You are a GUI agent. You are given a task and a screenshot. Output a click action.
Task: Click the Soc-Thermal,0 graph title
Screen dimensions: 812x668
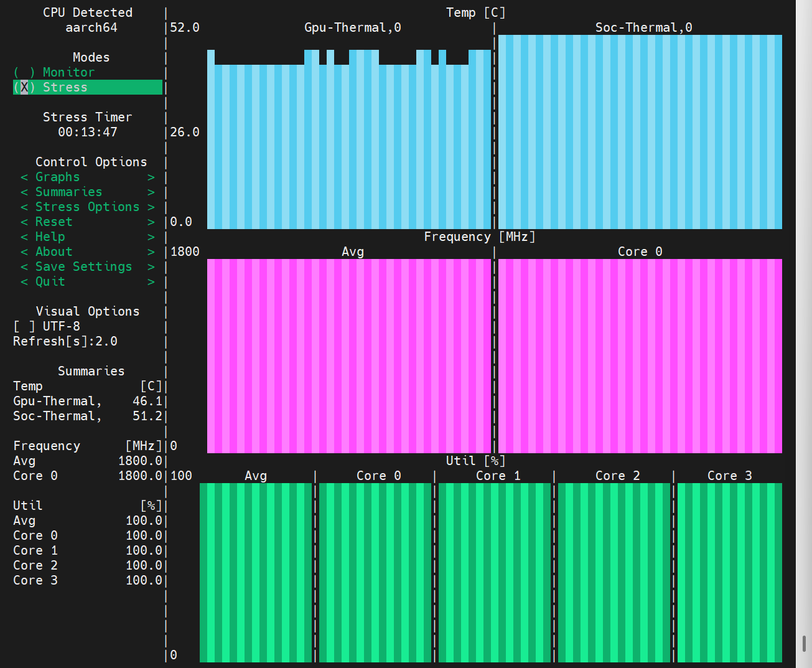[x=644, y=27]
